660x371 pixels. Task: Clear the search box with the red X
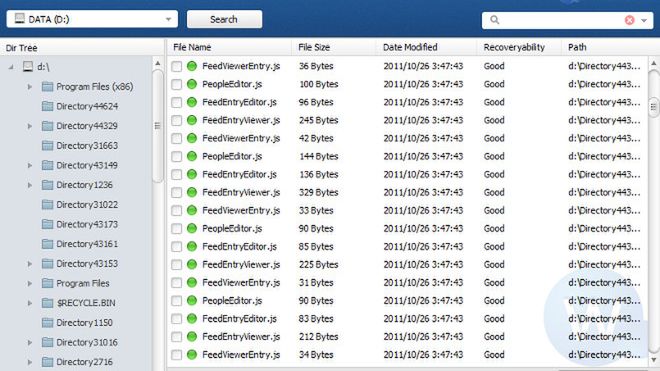click(629, 20)
